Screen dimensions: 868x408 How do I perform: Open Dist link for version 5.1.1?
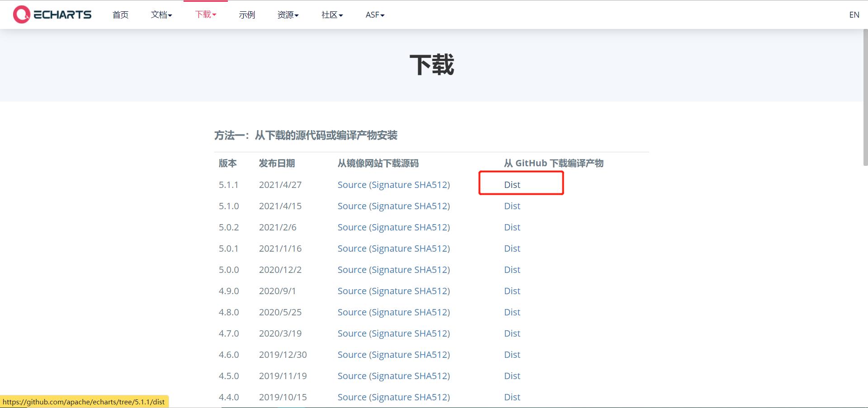(x=512, y=185)
